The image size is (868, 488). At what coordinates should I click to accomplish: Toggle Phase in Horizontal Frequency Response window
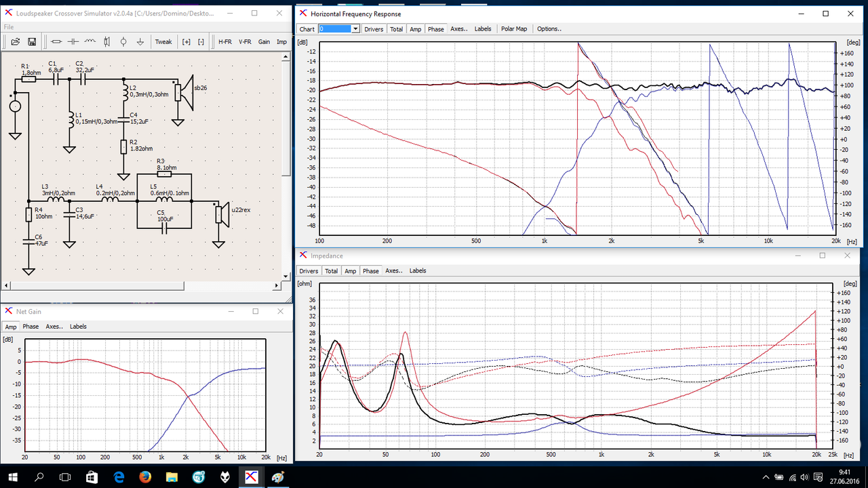pos(436,29)
